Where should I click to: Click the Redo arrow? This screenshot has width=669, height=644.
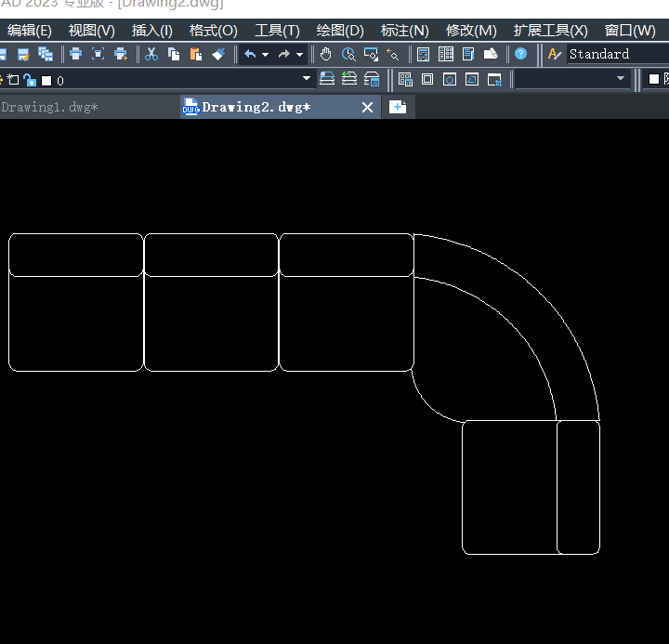tap(284, 54)
